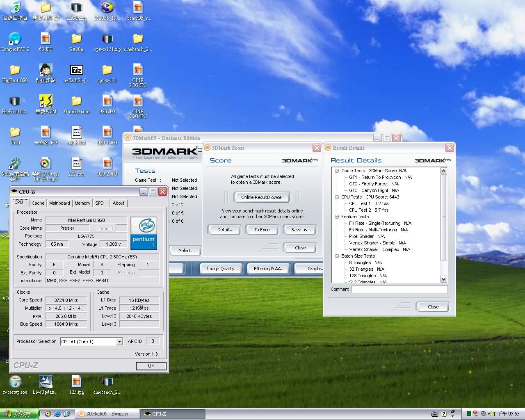The width and height of the screenshot is (525, 420).
Task: Click the Save as... button
Action: [x=301, y=230]
